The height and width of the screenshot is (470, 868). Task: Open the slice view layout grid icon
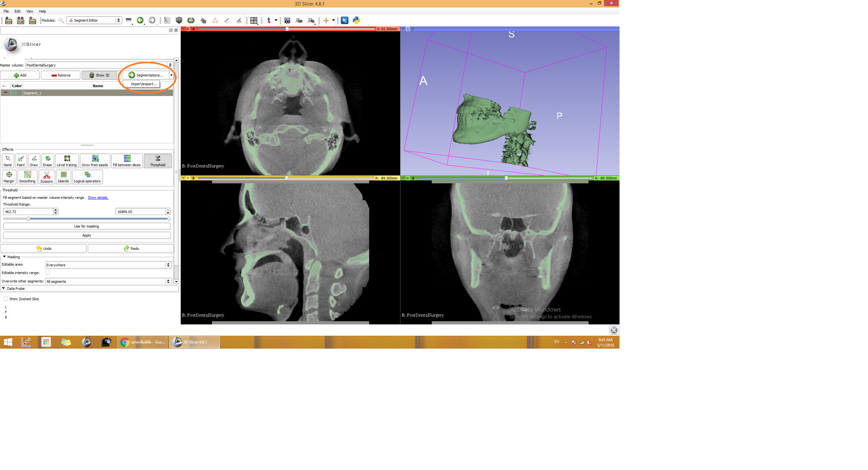point(254,21)
